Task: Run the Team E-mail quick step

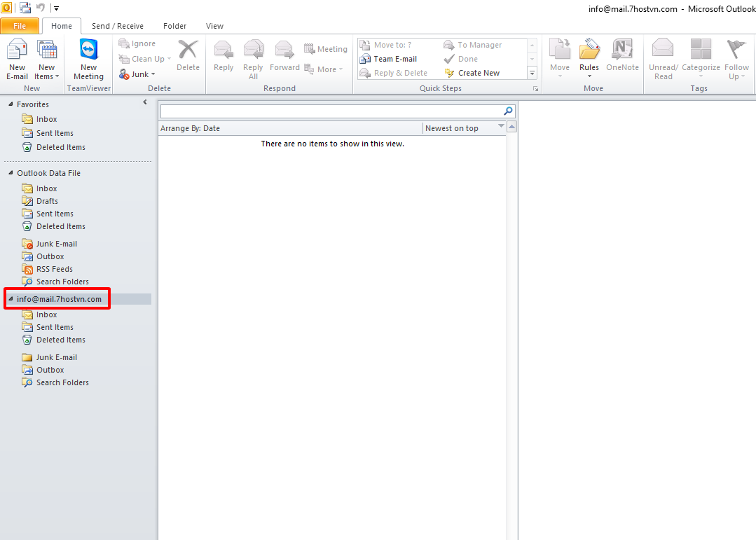Action: pos(389,59)
